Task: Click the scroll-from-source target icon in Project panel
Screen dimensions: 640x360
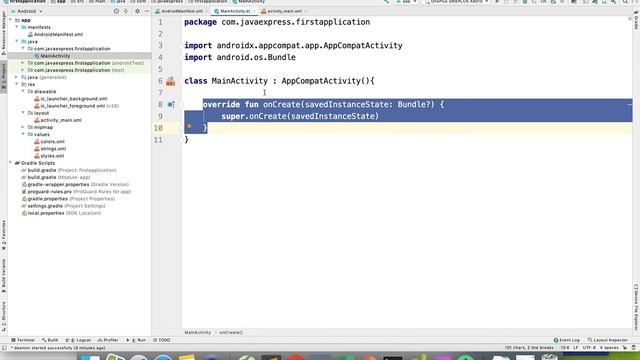Action: [116, 11]
